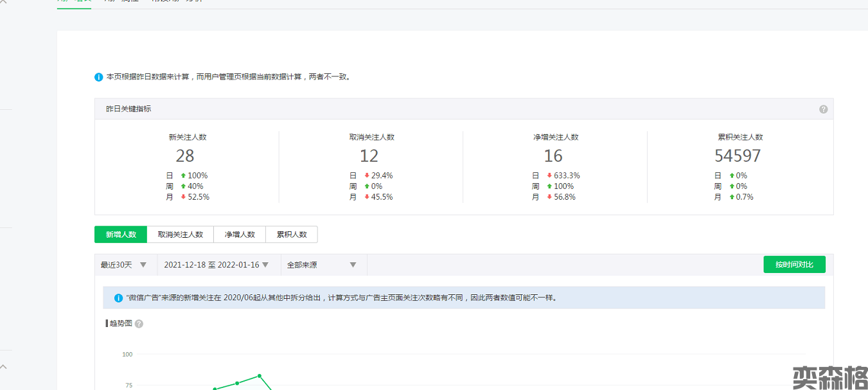
Task: Click the info icon in the 微信广告 notice
Action: coord(118,298)
